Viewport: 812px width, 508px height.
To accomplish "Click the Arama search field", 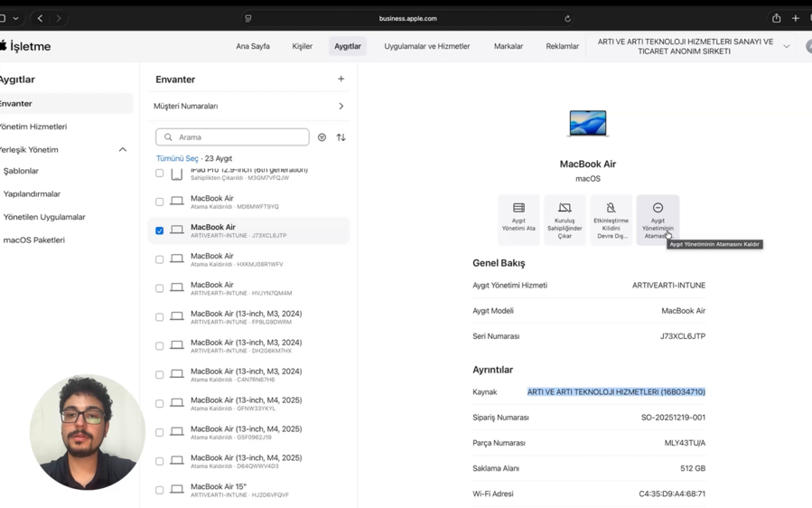I will [232, 137].
